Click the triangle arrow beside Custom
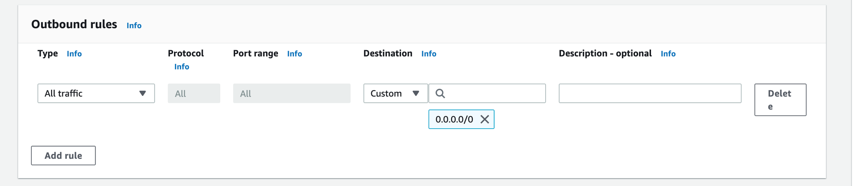 pos(416,94)
